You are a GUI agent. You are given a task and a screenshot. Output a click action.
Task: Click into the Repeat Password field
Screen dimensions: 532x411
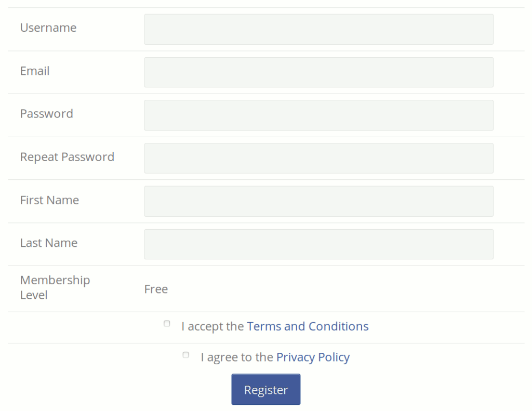[318, 158]
